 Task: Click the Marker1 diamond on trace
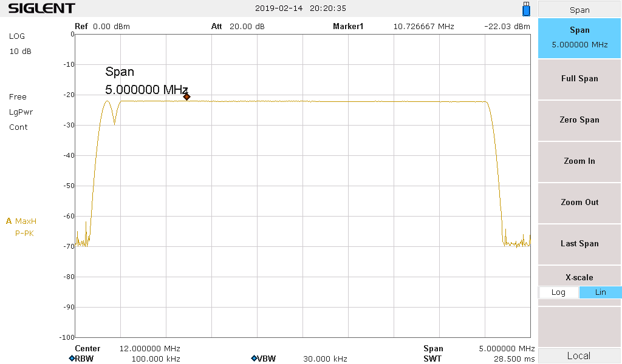187,96
